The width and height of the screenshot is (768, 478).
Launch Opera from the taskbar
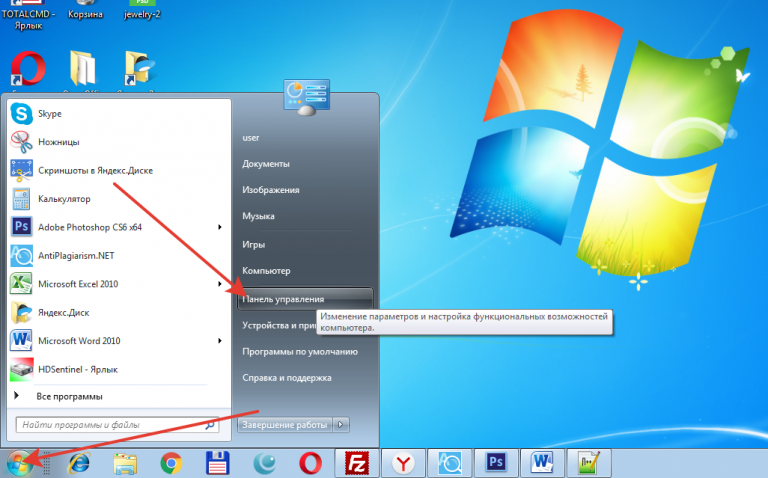311,463
